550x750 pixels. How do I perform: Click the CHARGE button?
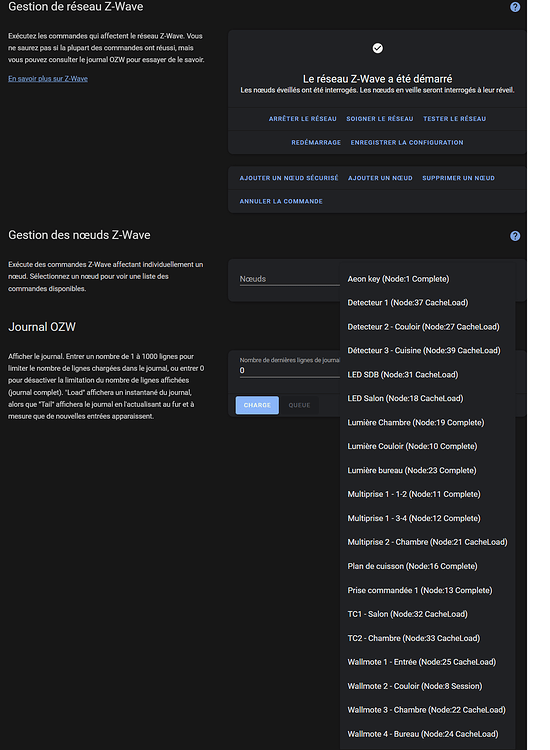(257, 405)
